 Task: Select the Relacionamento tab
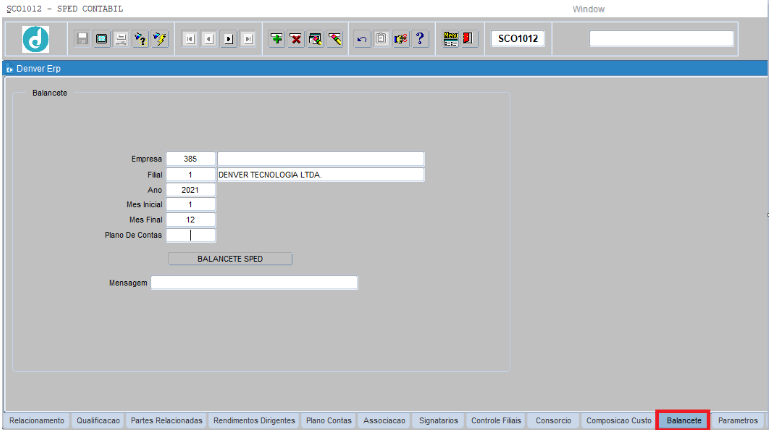coord(37,421)
